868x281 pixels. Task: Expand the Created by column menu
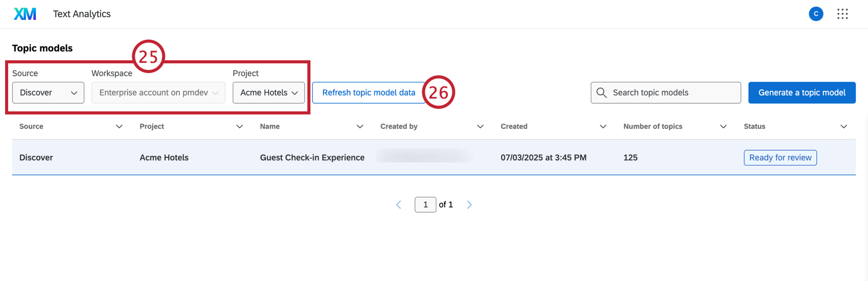tap(480, 127)
